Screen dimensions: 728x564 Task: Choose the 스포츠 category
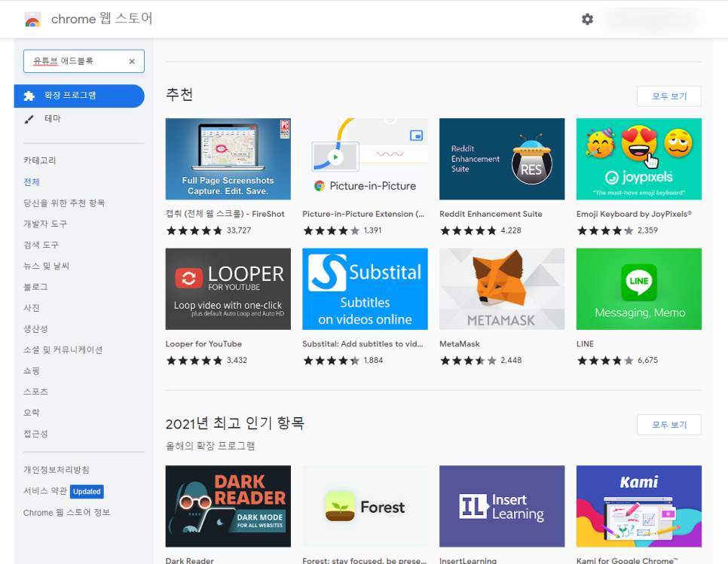(35, 392)
